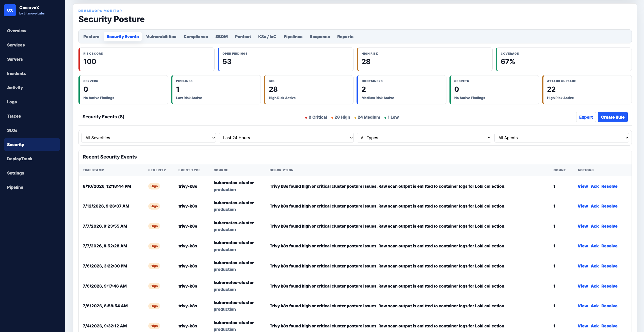The image size is (644, 332).
Task: Resolve the 7/6/2026 9:17:46 AM event
Action: pyautogui.click(x=609, y=286)
